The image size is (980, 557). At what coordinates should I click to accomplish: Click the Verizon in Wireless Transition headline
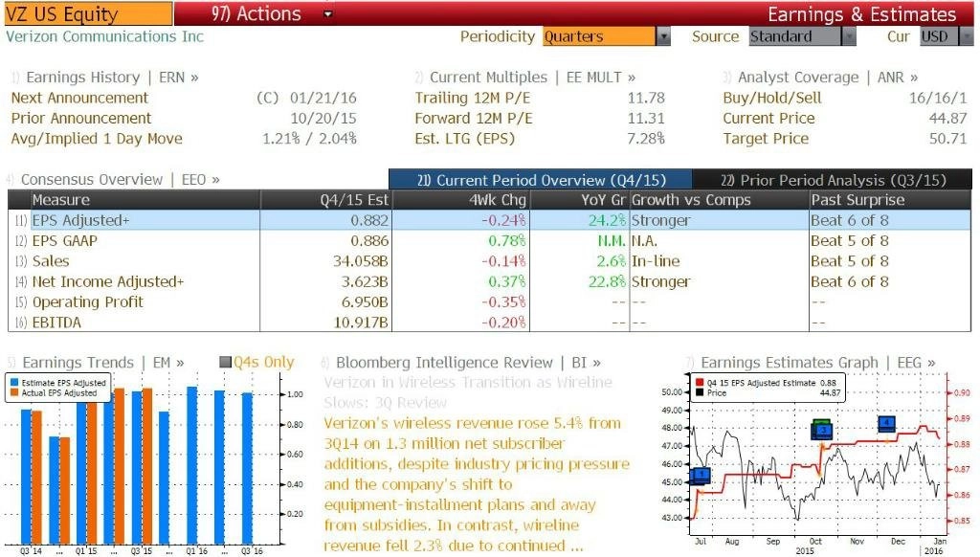467,392
